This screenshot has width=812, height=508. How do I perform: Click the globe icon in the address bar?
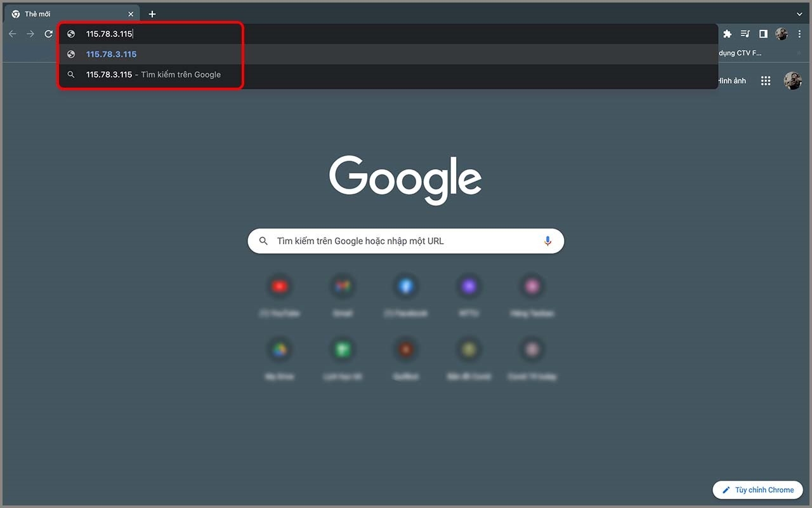[x=71, y=34]
